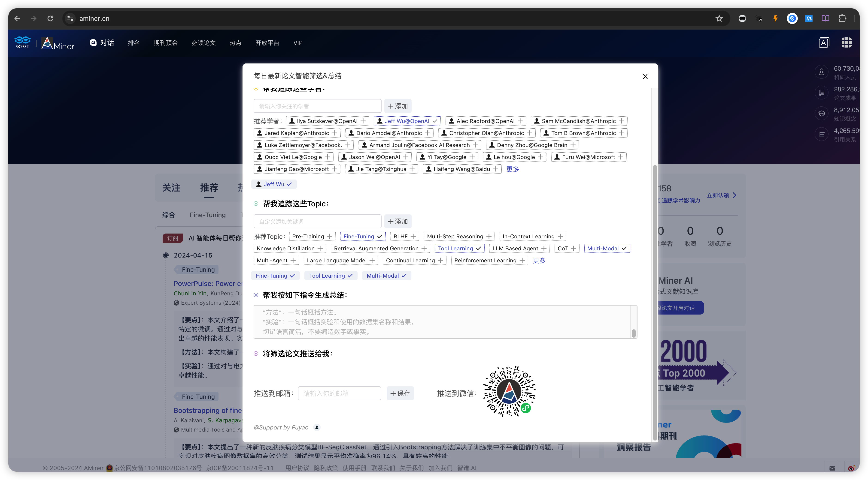Open PowerPulse paper title link
868x480 pixels.
point(208,283)
